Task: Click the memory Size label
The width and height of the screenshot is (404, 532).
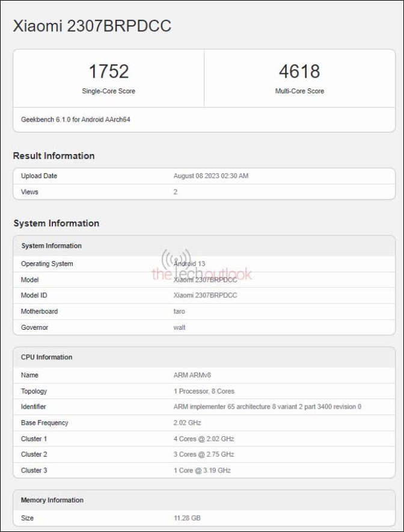Action: tap(27, 518)
